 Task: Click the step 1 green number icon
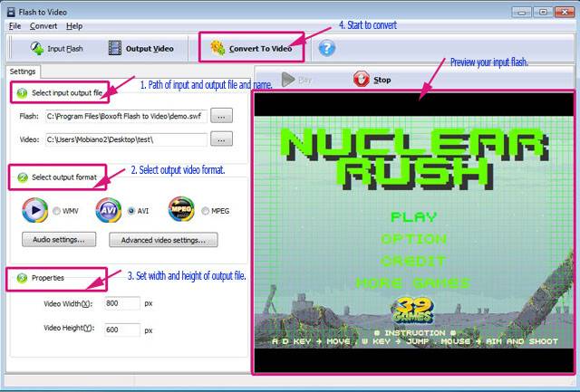tap(22, 93)
